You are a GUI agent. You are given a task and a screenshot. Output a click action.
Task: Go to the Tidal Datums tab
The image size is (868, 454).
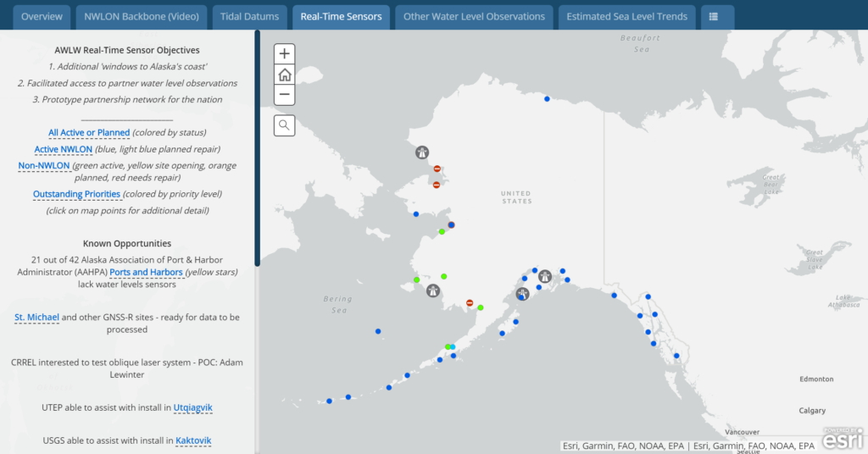(250, 17)
